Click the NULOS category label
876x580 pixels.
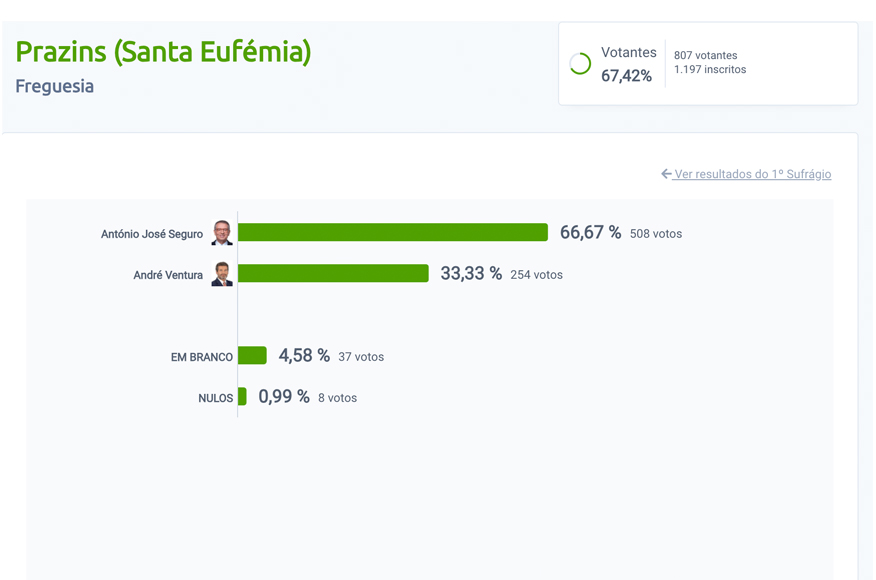pos(214,397)
